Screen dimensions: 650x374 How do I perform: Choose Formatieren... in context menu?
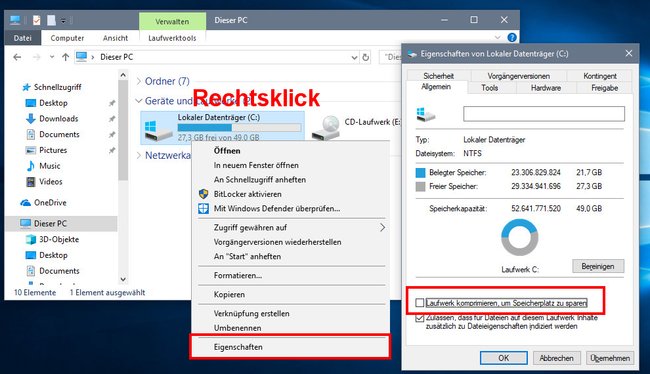click(238, 275)
